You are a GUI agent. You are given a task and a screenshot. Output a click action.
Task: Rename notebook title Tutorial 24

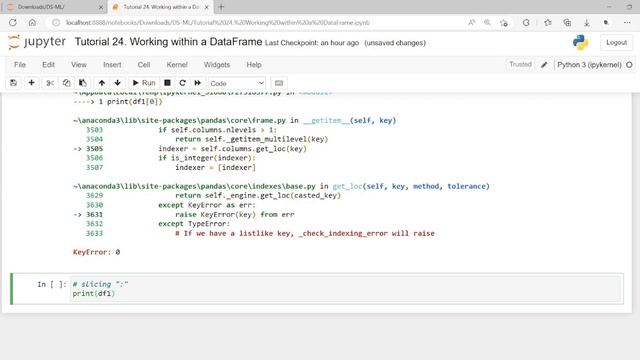[168, 42]
